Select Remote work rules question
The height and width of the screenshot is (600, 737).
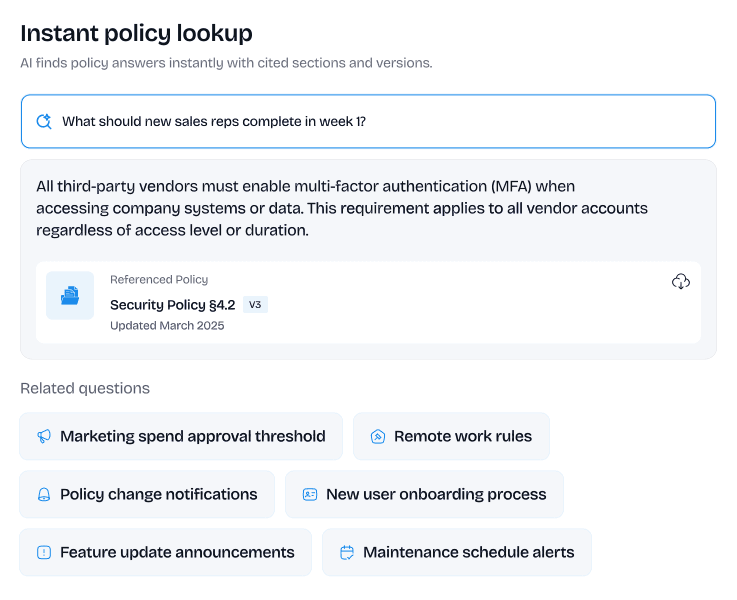pyautogui.click(x=451, y=436)
